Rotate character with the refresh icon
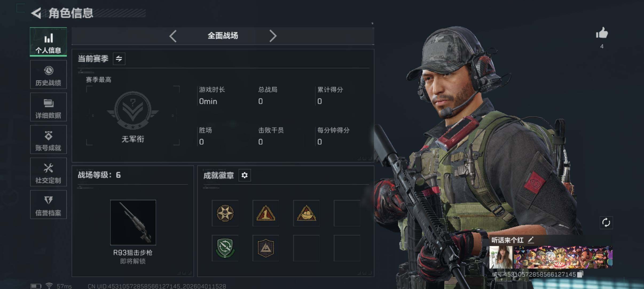The height and width of the screenshot is (289, 644). [x=606, y=223]
